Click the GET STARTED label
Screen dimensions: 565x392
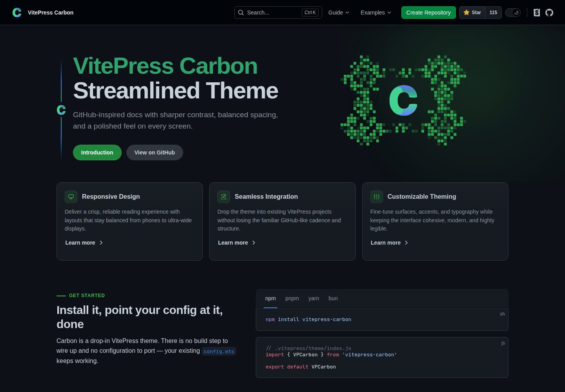87,296
